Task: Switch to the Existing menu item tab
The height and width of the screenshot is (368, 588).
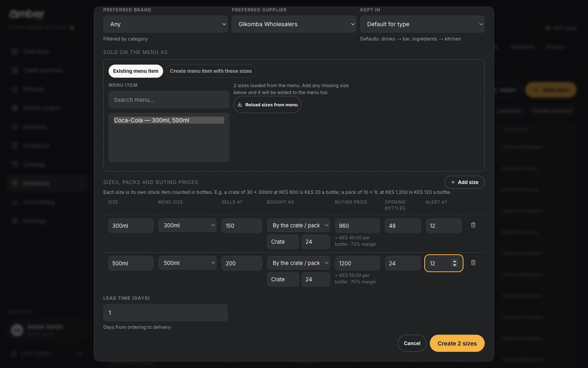Action: coord(136,71)
